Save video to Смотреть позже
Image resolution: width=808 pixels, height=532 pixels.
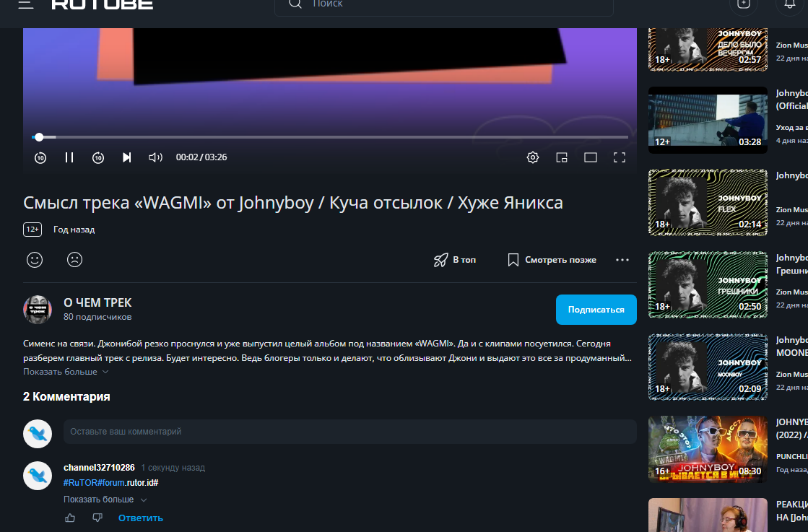coord(552,260)
